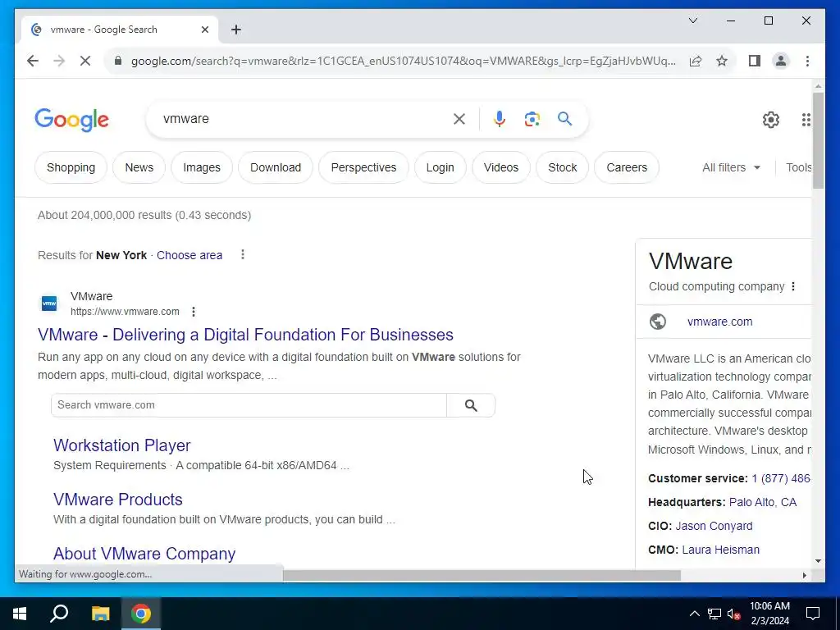Click the forward navigation arrow
Viewport: 840px width, 630px height.
(x=59, y=61)
